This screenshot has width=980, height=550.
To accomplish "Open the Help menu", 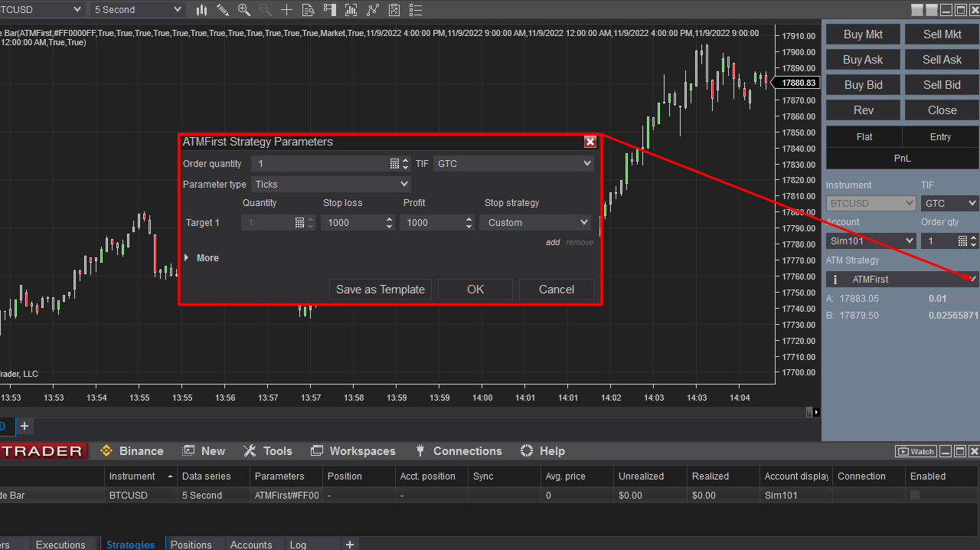I will 542,451.
